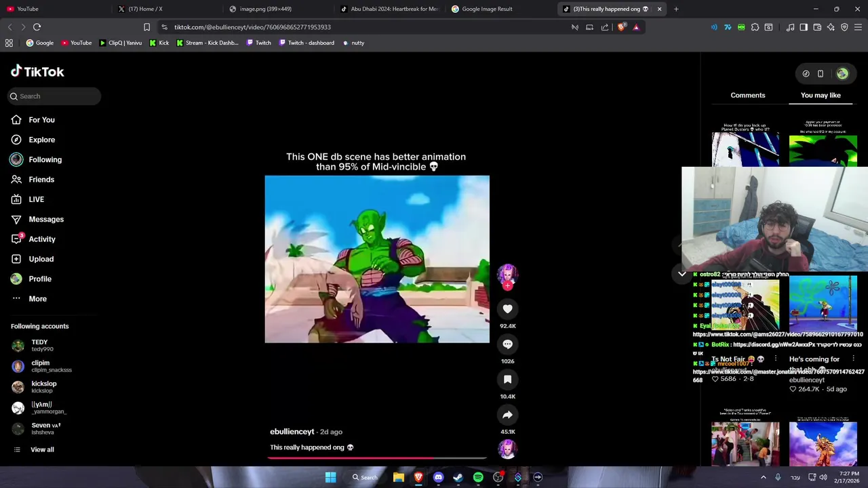
Task: Open Brave Wallet icon
Action: pos(817,27)
